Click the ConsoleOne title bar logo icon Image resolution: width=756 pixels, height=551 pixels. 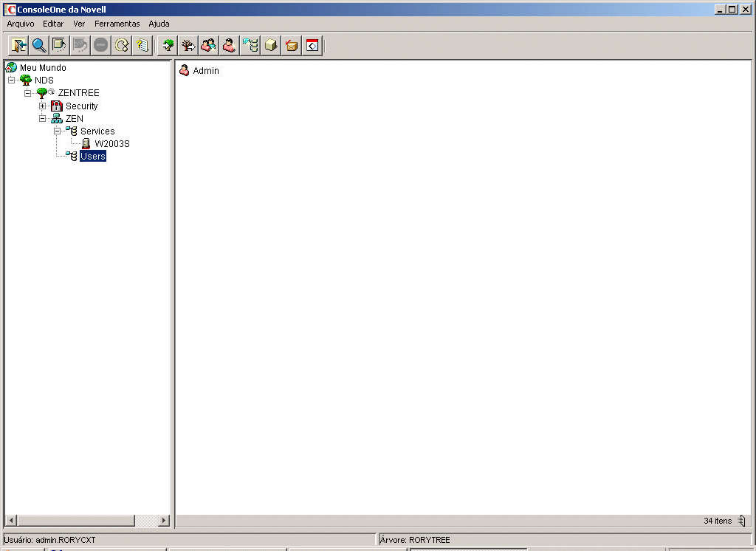pos(10,9)
